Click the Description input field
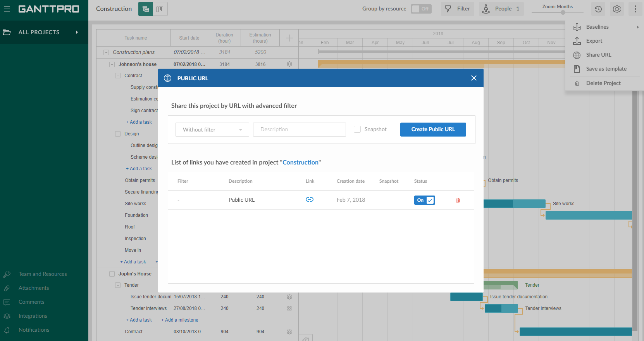 pos(300,130)
